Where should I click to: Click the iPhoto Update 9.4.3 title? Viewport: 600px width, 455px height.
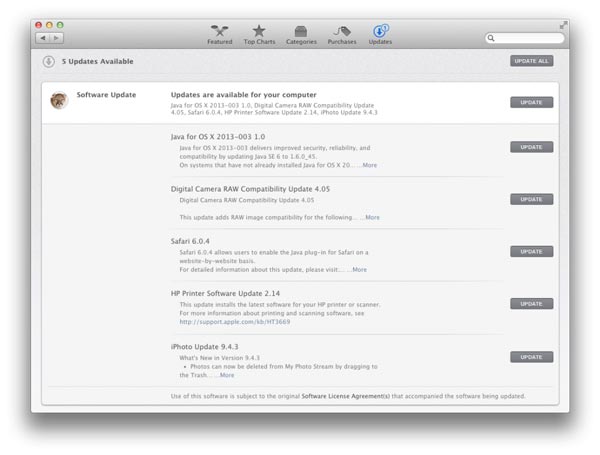point(204,347)
